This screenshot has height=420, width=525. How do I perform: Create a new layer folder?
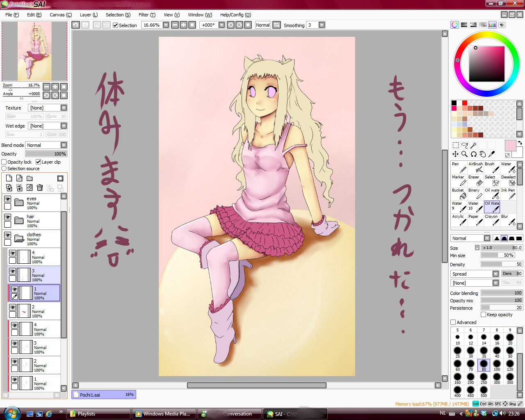click(x=30, y=178)
